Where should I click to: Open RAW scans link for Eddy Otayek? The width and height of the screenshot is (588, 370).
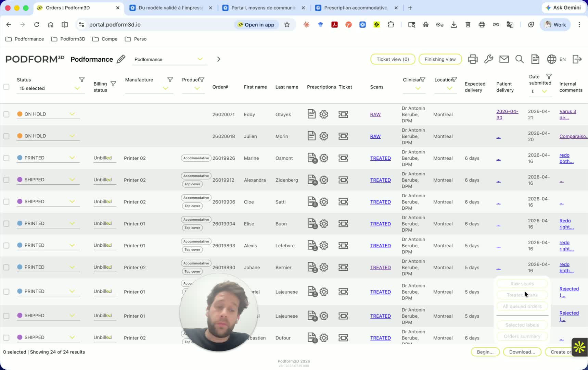[375, 114]
